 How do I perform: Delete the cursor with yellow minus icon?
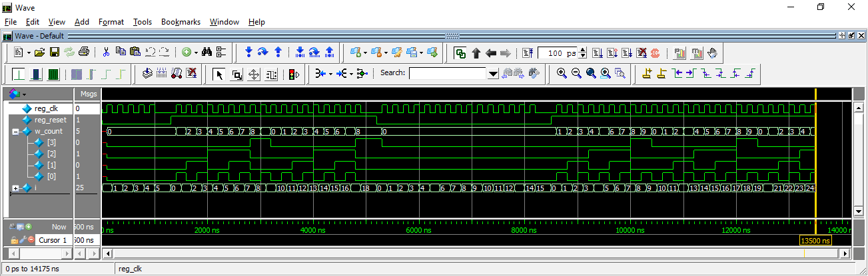(x=661, y=74)
